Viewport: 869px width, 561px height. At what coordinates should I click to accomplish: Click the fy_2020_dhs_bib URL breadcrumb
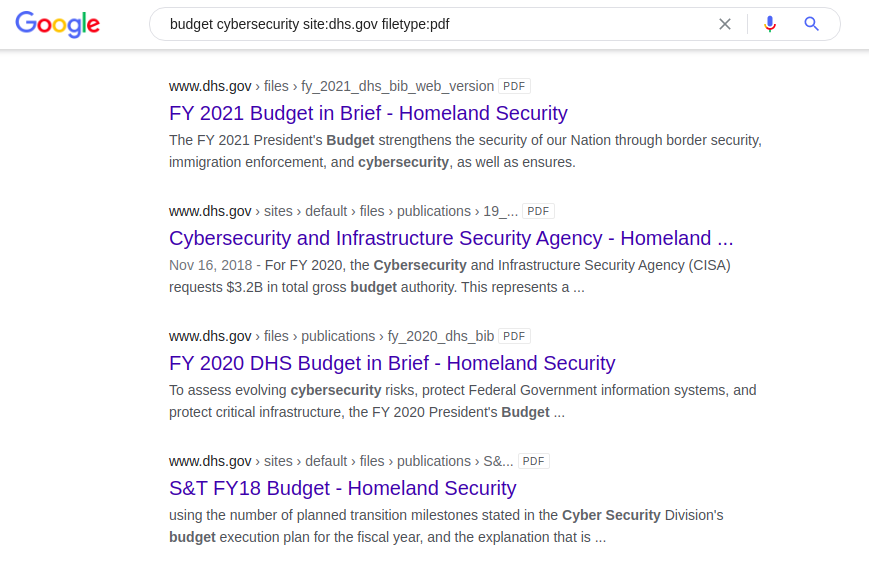click(x=440, y=336)
